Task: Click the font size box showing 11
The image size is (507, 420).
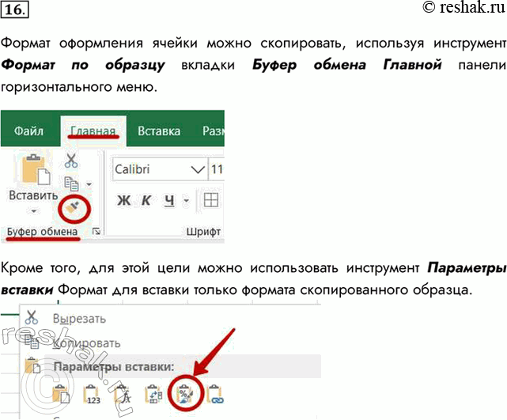Action: pos(217,169)
